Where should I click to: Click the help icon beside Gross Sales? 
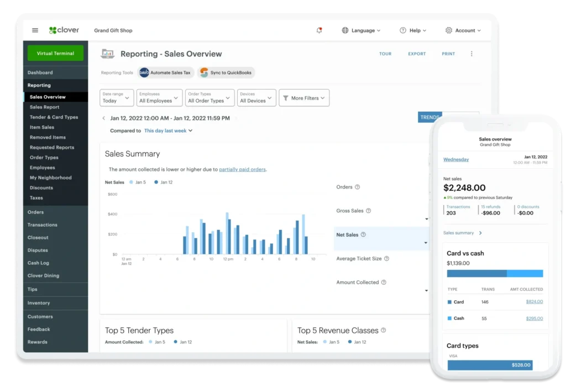coord(369,211)
